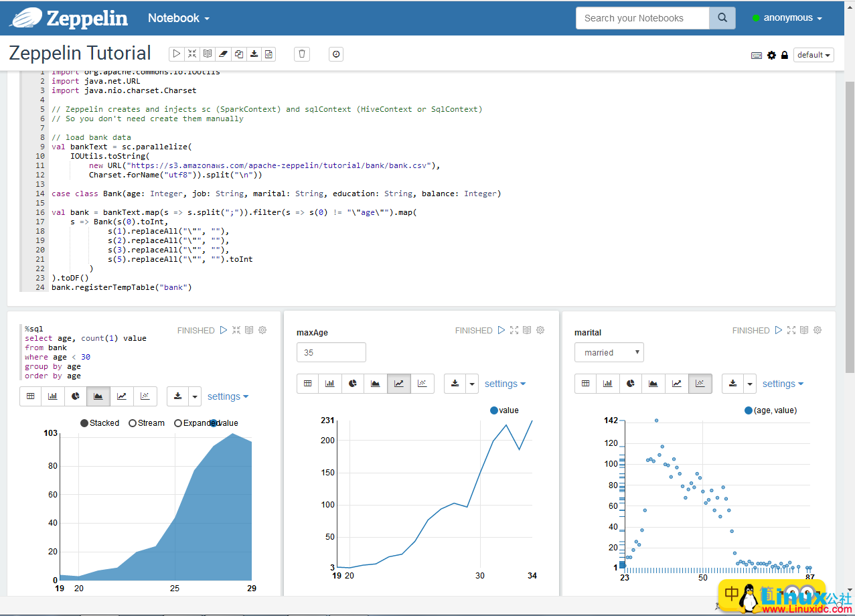Click inside the notebook search field
The width and height of the screenshot is (855, 616).
point(641,18)
